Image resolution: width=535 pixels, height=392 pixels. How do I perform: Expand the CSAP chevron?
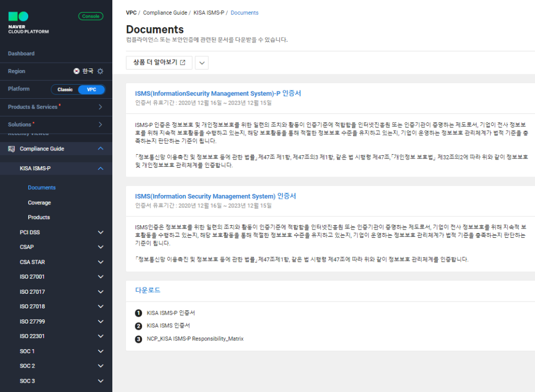pyautogui.click(x=101, y=247)
